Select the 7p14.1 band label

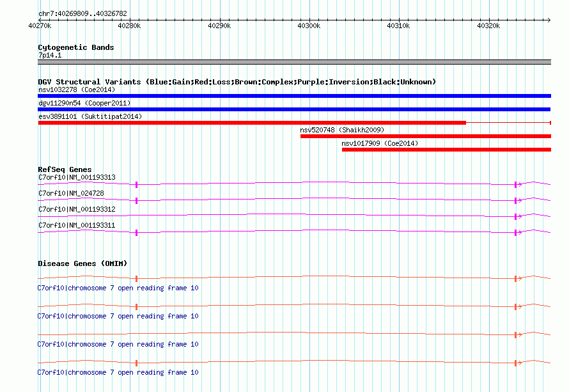(x=50, y=55)
